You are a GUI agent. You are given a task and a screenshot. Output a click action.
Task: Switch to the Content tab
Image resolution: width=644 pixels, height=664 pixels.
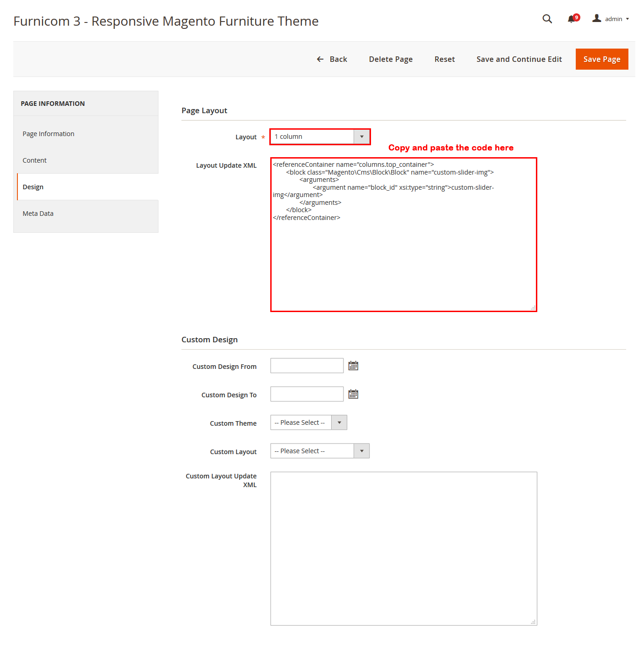(35, 160)
